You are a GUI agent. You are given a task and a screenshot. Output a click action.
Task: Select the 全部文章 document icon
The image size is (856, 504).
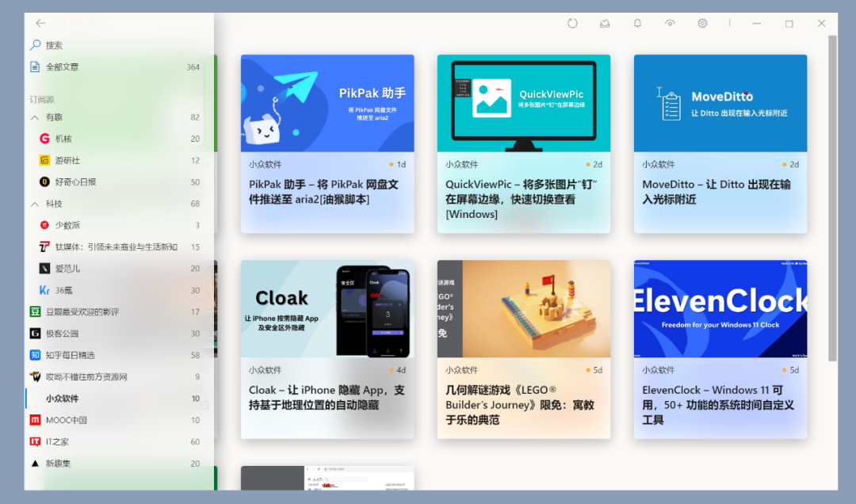(35, 67)
